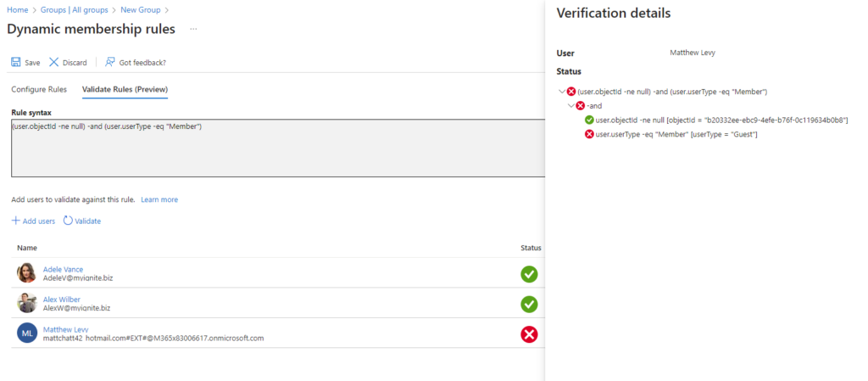This screenshot has height=381, width=868.
Task: Go to Home breadcrumb
Action: (18, 10)
